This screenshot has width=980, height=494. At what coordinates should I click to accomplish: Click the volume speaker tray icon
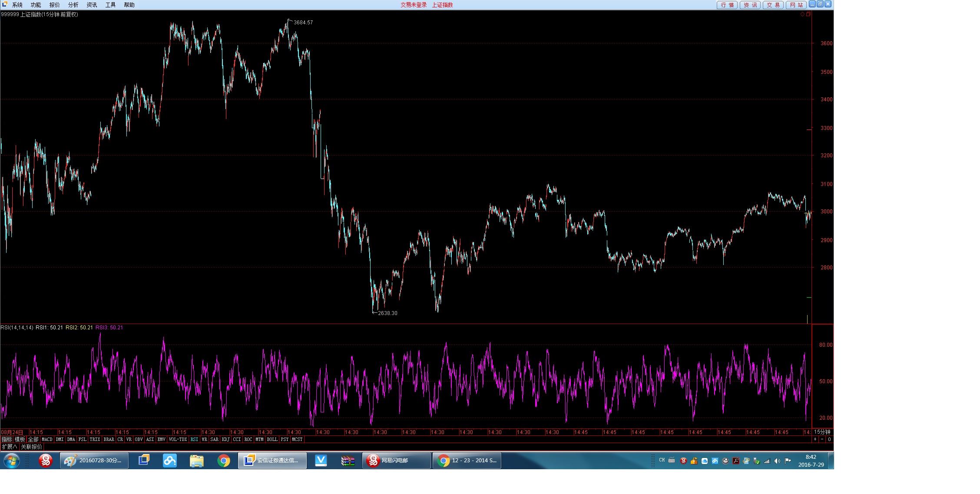pos(778,461)
